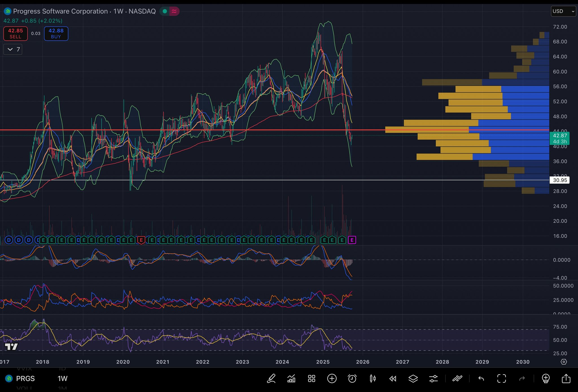Click the 42.85 SELL button
Screen dimensions: 578x392
coord(16,34)
